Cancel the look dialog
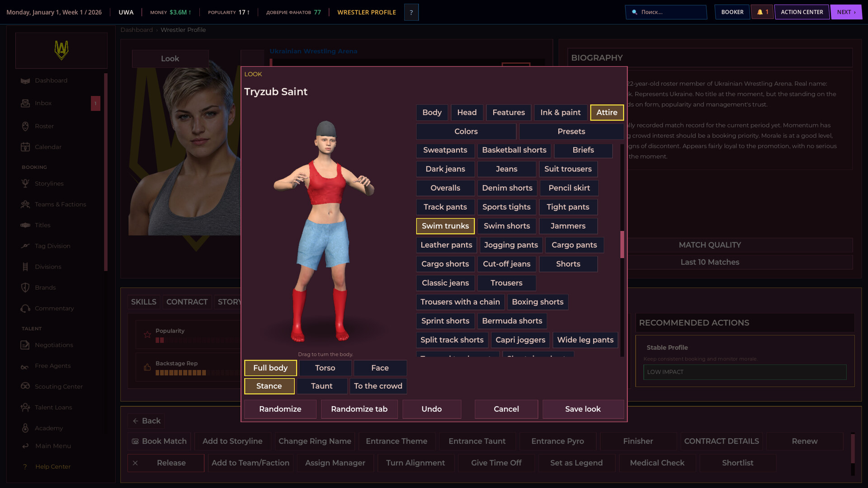Image resolution: width=868 pixels, height=488 pixels. tap(506, 409)
